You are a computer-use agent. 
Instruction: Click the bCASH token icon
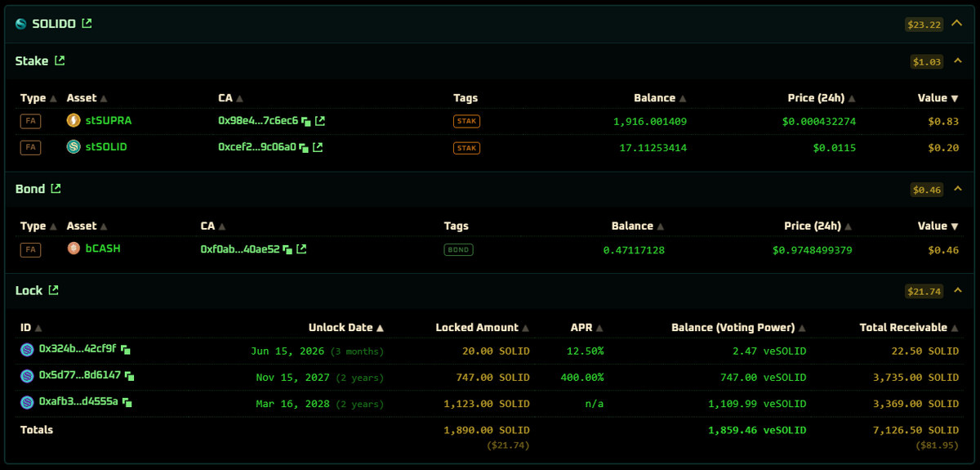[73, 248]
